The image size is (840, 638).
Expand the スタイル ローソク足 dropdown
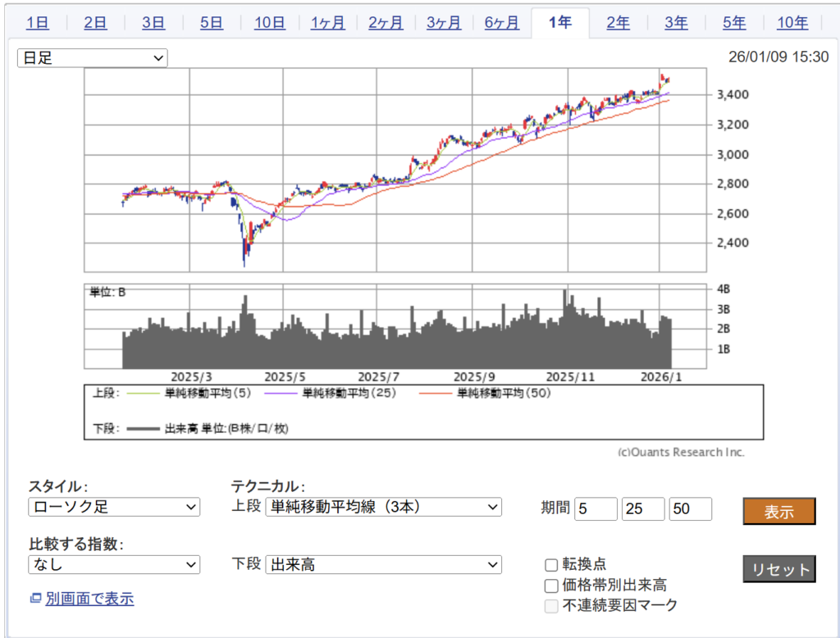[x=114, y=508]
